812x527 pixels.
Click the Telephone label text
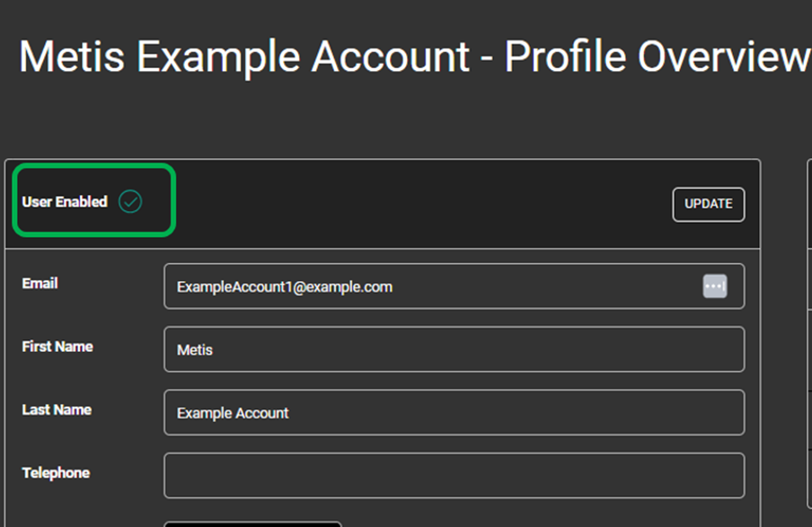tap(56, 472)
